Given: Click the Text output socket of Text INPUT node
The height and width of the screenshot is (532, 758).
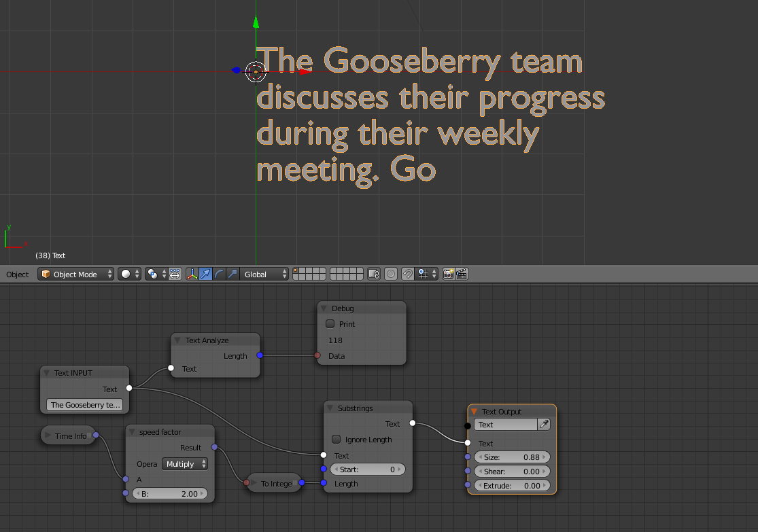Looking at the screenshot, I should (128, 387).
